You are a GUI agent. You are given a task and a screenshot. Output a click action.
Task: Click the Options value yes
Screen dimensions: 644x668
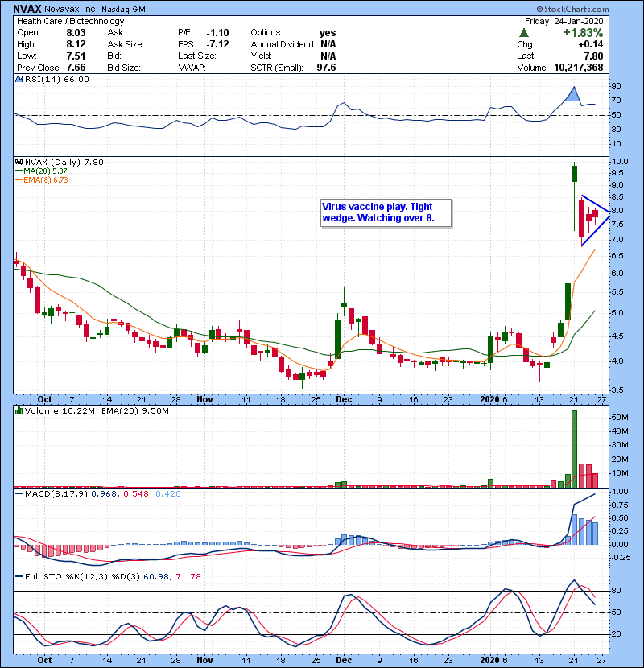[x=328, y=33]
